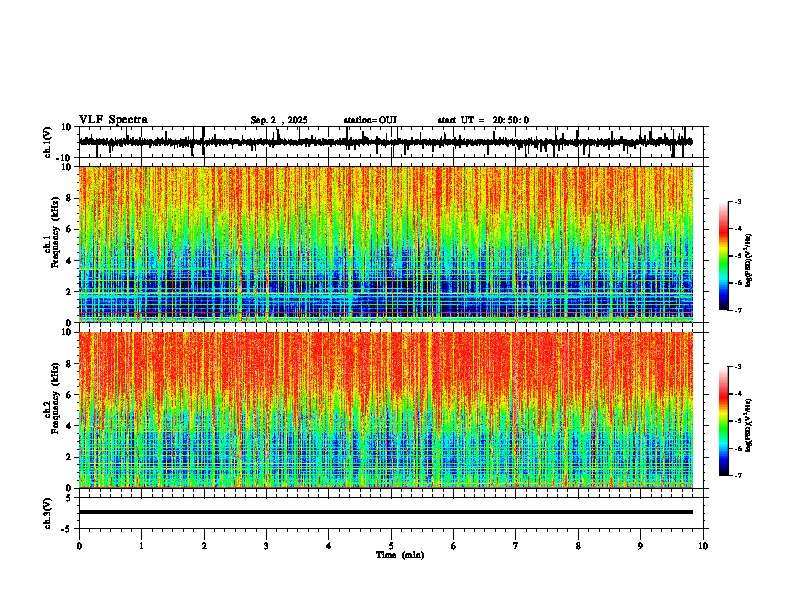
Task: Click time axis tick label '0'
Action: pyautogui.click(x=79, y=546)
